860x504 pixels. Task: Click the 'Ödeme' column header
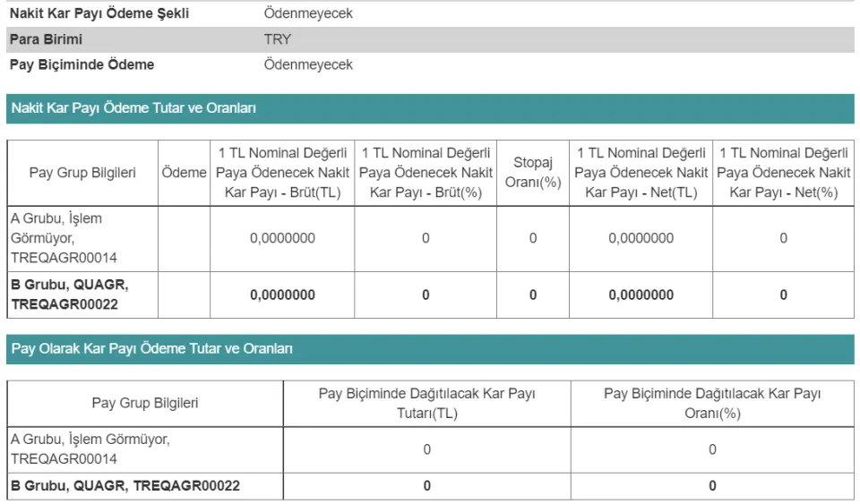(x=184, y=173)
